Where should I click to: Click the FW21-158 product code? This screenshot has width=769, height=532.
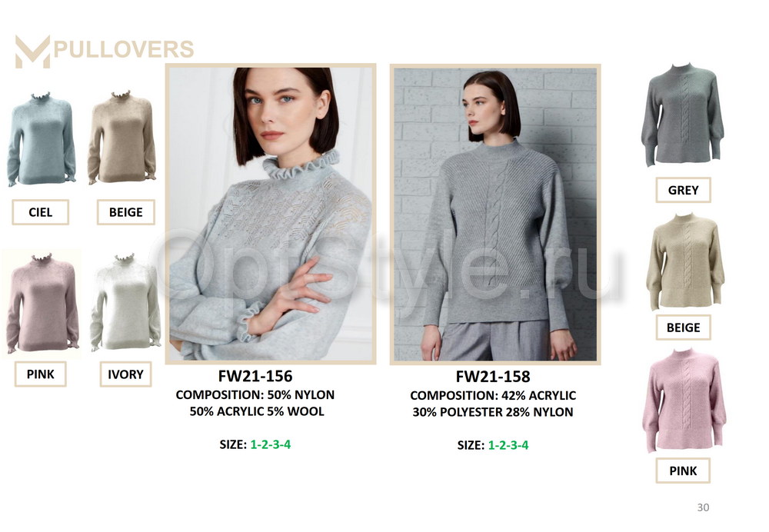[493, 377]
